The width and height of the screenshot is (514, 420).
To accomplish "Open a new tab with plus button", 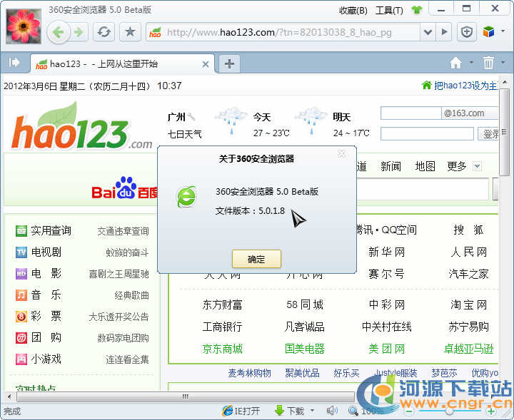I will click(x=229, y=63).
